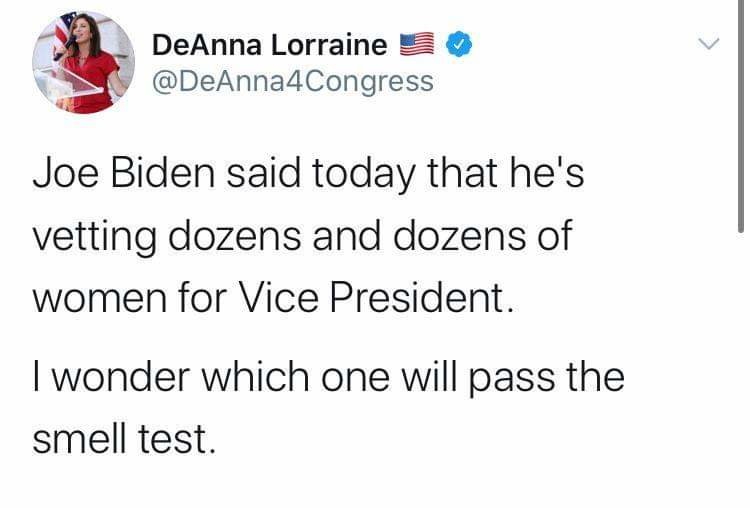This screenshot has width=750, height=508.
Task: Open the DeAnna Lorraine display name link
Action: pos(269,45)
